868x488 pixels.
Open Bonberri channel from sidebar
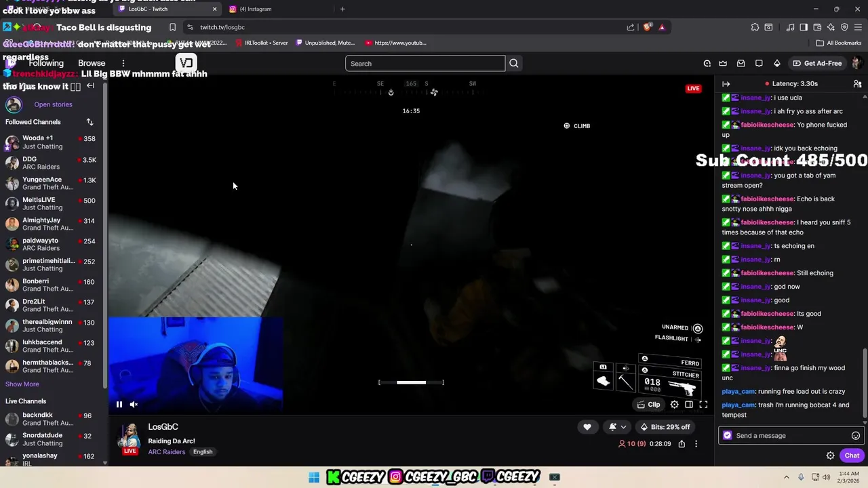coord(52,285)
